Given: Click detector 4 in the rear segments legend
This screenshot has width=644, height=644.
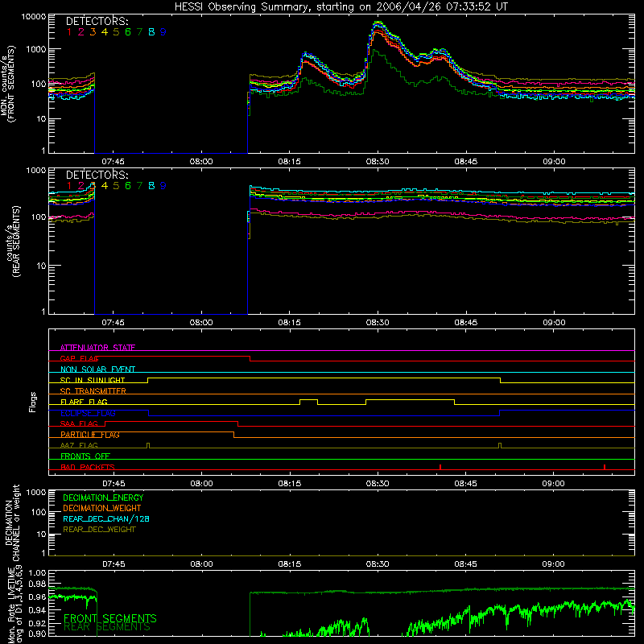Looking at the screenshot, I should (105, 186).
